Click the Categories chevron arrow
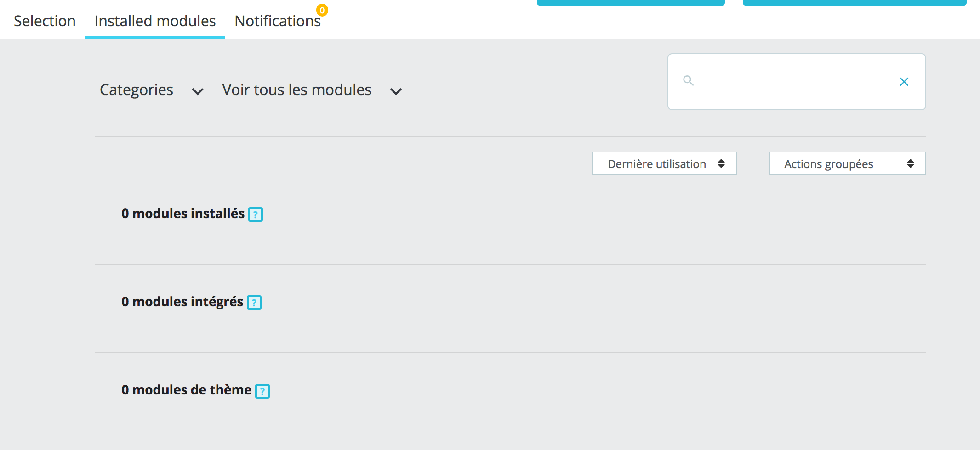This screenshot has width=980, height=450. [198, 91]
